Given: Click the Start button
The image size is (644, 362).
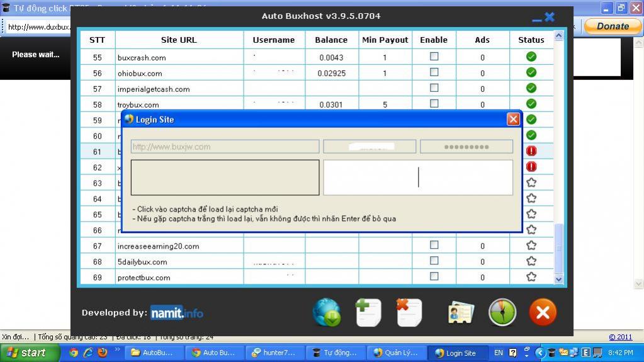Looking at the screenshot, I should tap(30, 353).
